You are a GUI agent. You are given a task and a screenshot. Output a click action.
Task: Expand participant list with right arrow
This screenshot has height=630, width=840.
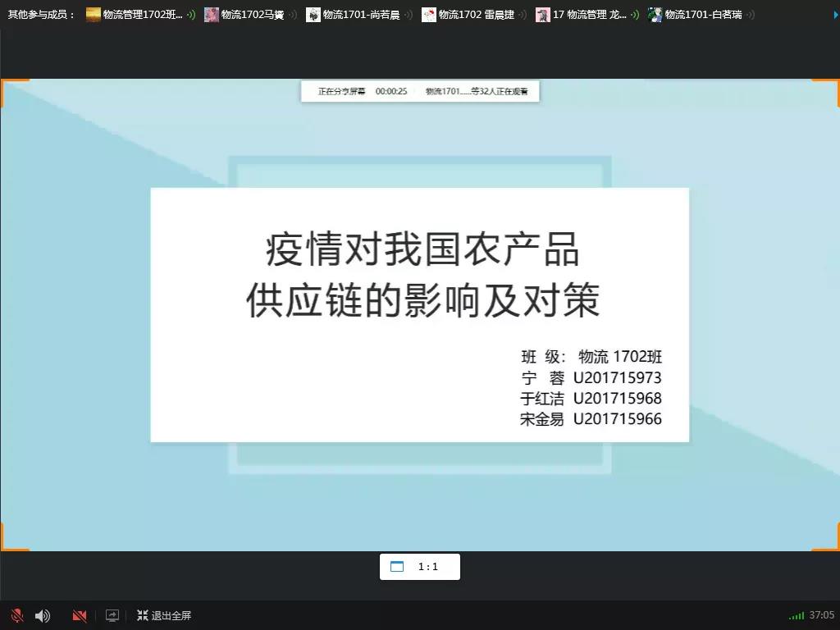pos(836,14)
